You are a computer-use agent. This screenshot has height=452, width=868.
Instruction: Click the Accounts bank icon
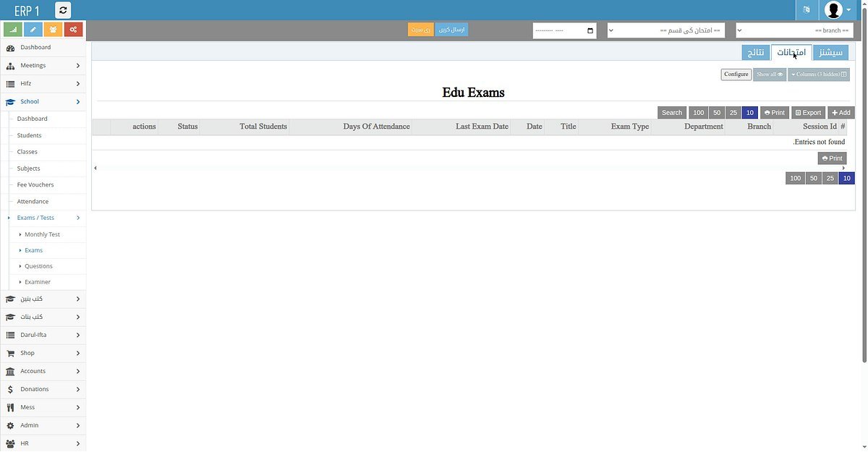tap(10, 372)
